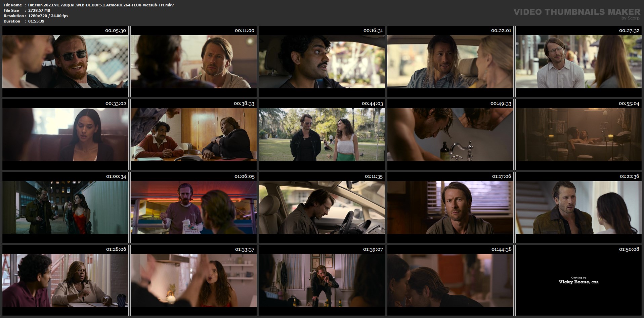
Task: Open the 01:06:05 thumbnail
Action: tap(194, 207)
